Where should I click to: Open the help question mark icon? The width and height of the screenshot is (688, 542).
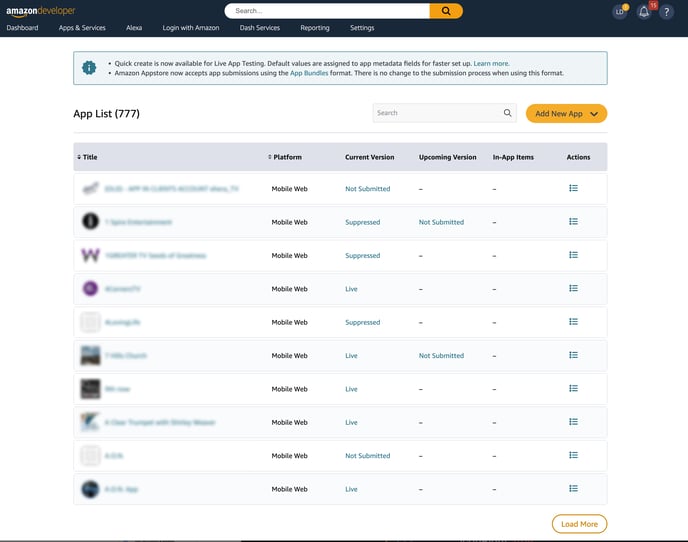point(667,12)
